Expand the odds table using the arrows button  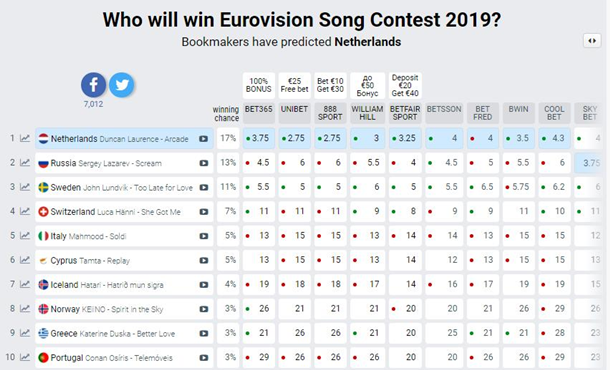pos(592,41)
